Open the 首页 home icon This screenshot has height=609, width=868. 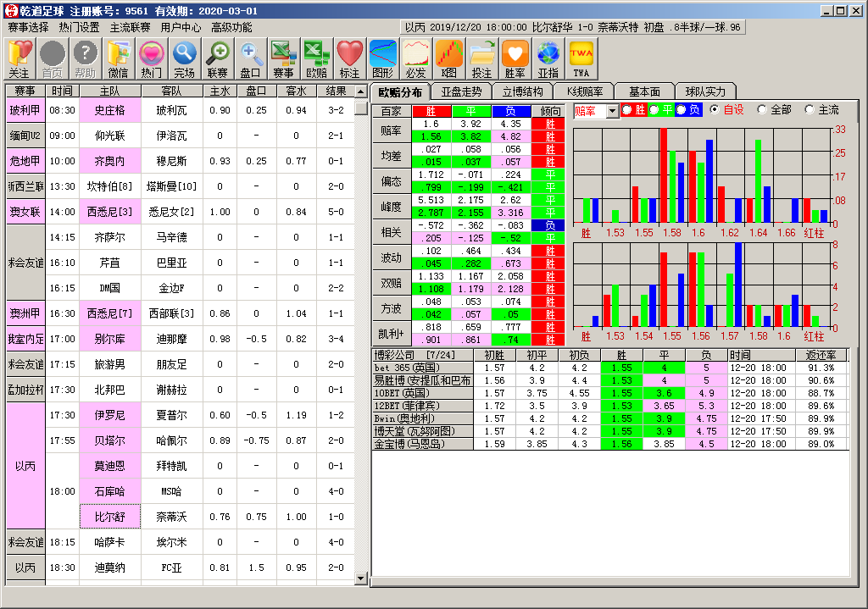(x=53, y=59)
